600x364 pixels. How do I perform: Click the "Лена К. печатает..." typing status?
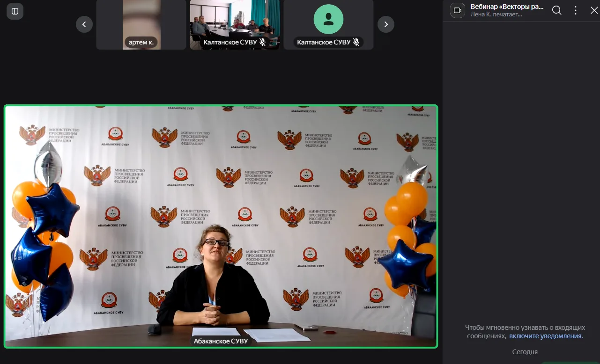[496, 15]
